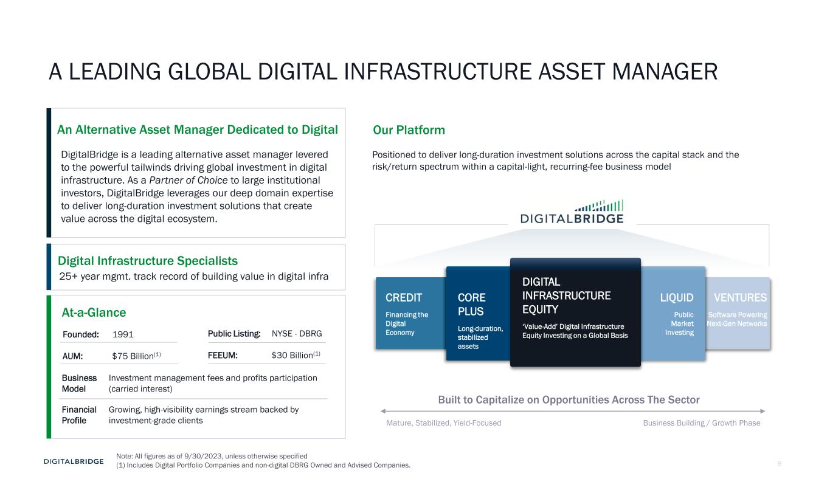Screen dimensions: 830x504
Task: Select the 'Digital Infrastructure Specialists' heading
Action: (148, 261)
